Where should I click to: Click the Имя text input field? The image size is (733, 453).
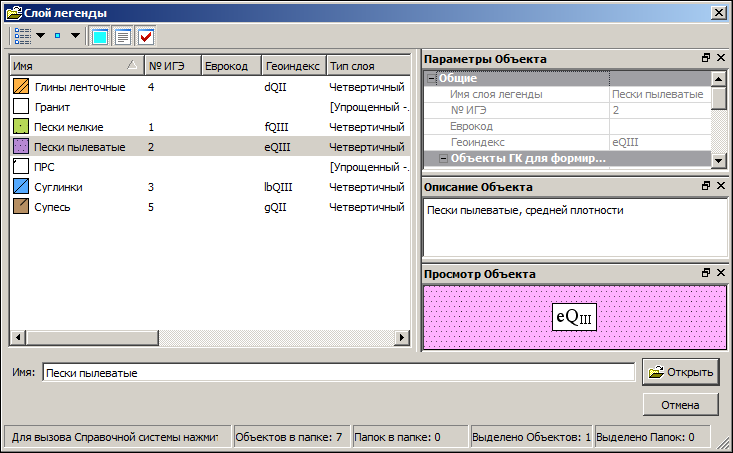point(338,373)
